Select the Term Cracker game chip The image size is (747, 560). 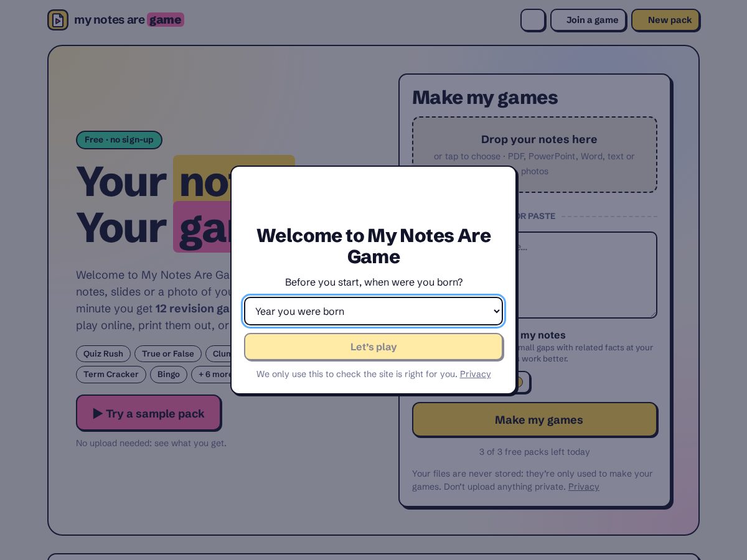click(x=111, y=375)
